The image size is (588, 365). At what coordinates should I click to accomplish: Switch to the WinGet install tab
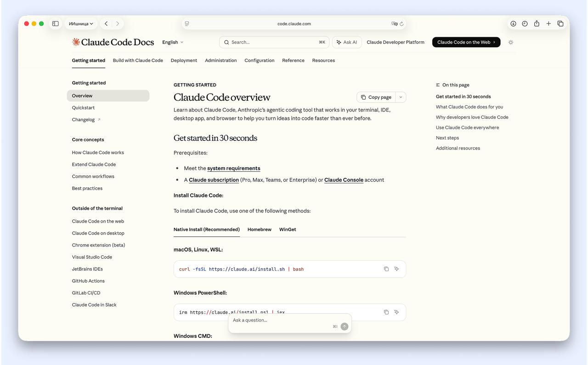click(288, 230)
